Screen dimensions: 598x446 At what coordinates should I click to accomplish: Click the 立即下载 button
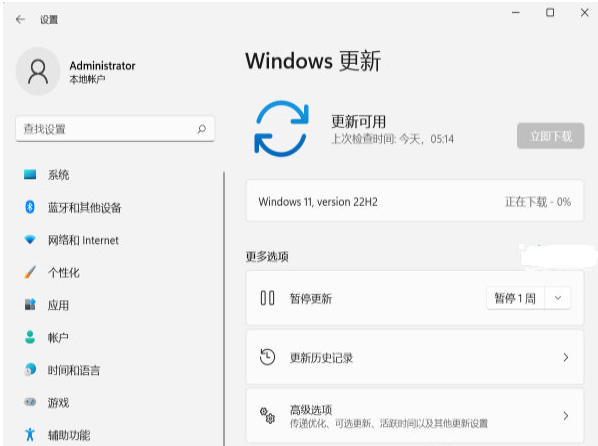(550, 136)
